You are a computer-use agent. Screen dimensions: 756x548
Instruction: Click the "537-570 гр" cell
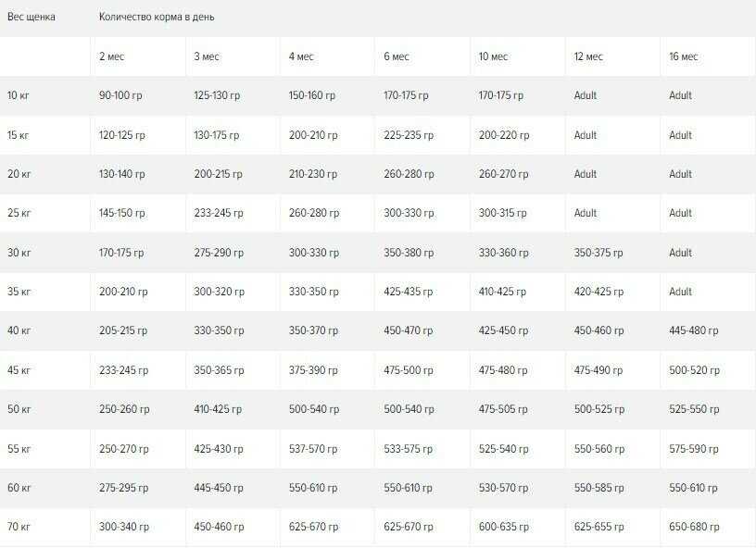[313, 449]
